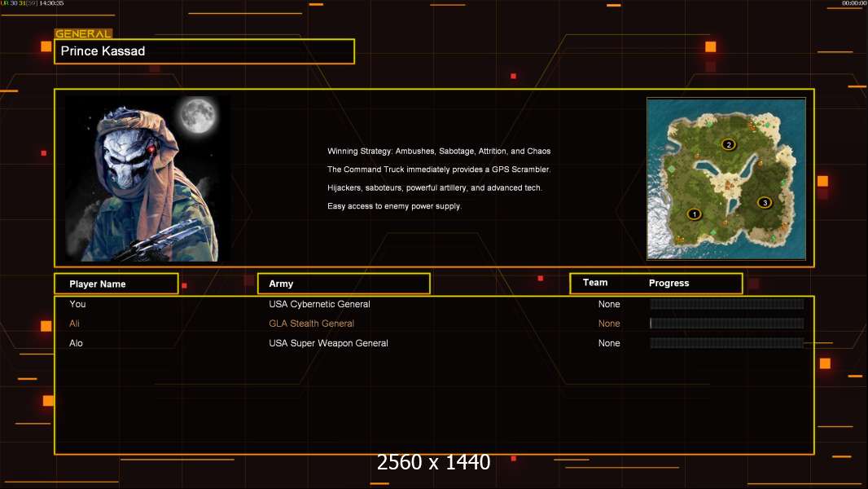The height and width of the screenshot is (489, 868).
Task: Click the island map preview thumbnail
Action: (x=726, y=178)
